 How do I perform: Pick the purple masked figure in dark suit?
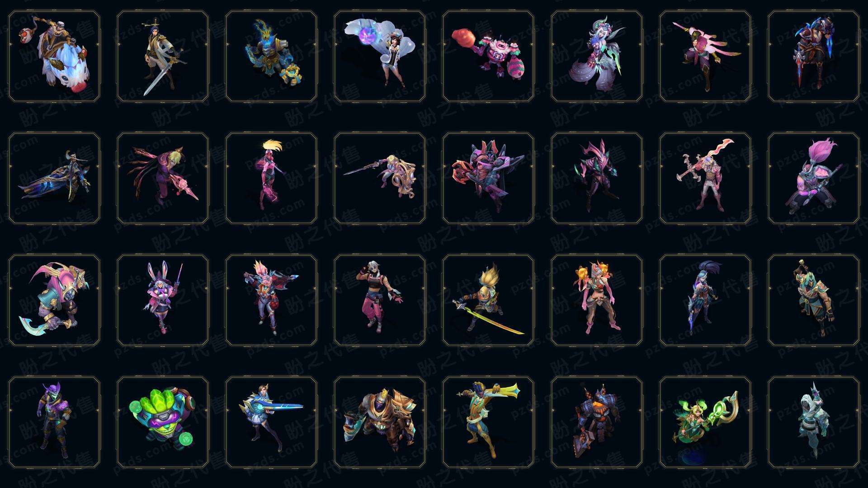click(54, 422)
